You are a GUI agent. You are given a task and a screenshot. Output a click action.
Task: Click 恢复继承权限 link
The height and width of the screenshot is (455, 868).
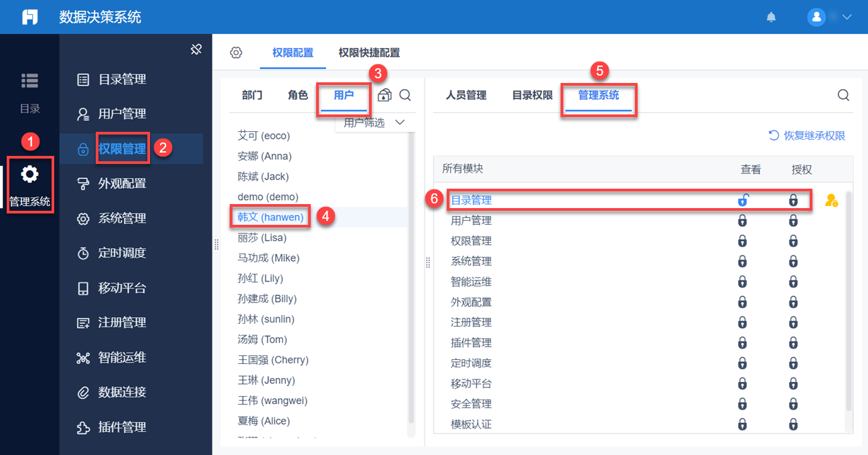tap(807, 136)
